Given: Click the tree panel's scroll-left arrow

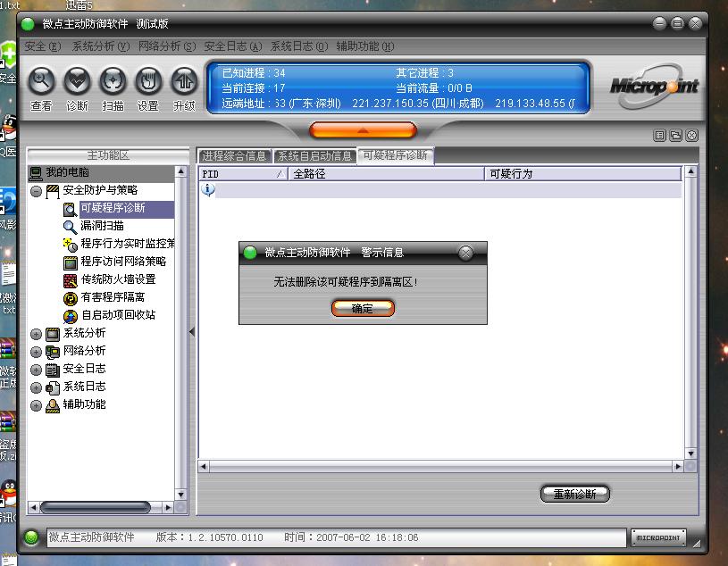Looking at the screenshot, I should (x=33, y=508).
